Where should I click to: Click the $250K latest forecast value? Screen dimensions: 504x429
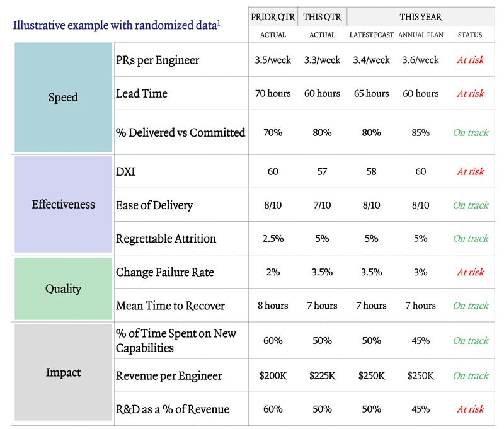point(371,376)
